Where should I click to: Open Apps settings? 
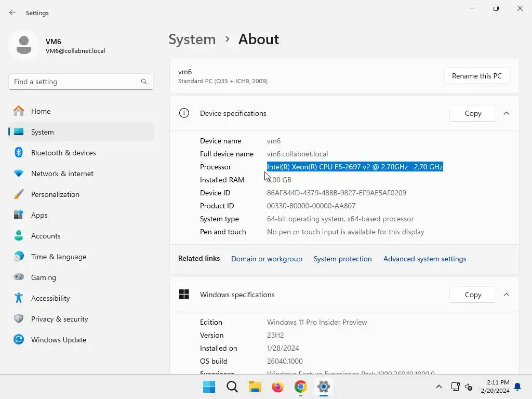point(81,215)
